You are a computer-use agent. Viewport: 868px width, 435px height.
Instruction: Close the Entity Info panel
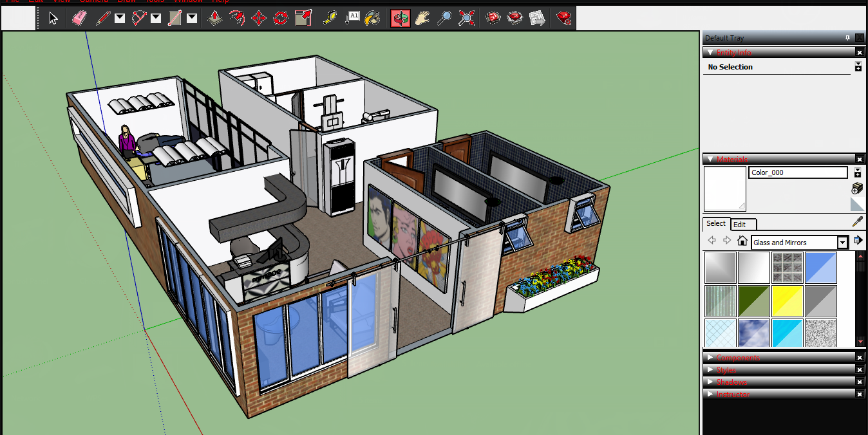point(859,52)
